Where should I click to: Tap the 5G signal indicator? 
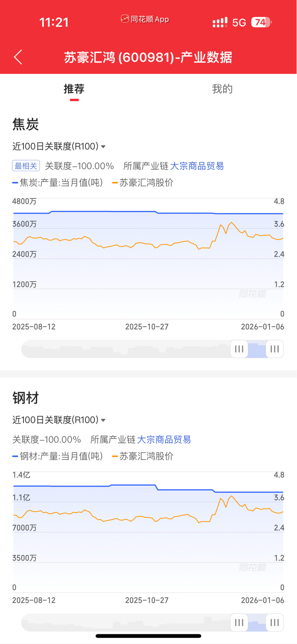(239, 23)
